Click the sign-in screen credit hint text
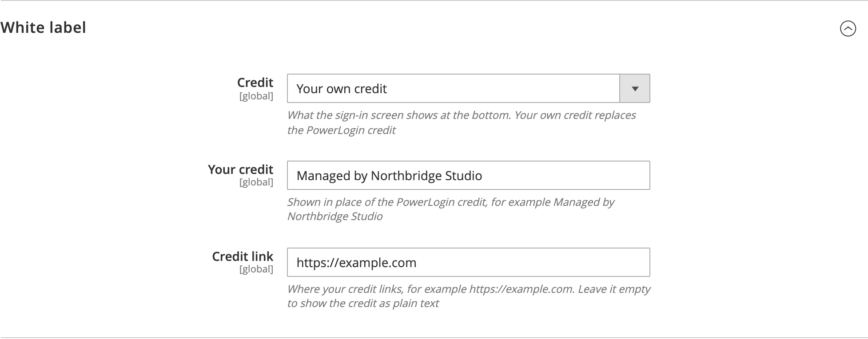Image resolution: width=868 pixels, height=339 pixels. [462, 122]
